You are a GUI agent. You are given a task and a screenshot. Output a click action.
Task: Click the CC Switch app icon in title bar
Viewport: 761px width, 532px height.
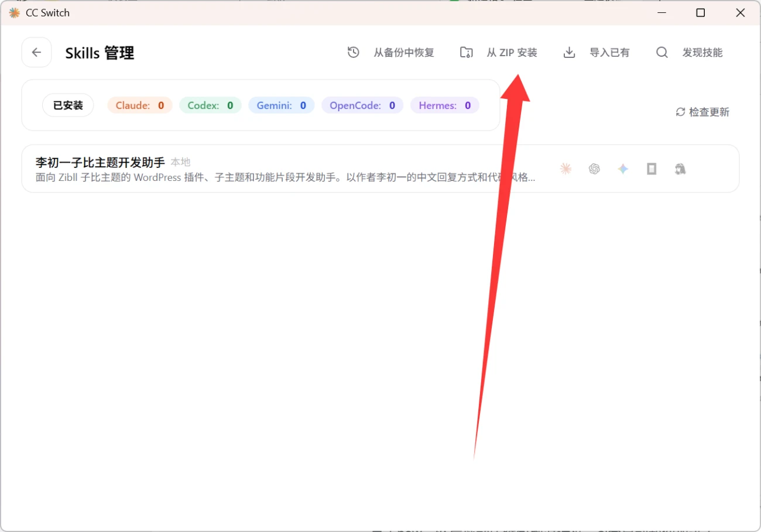point(14,13)
